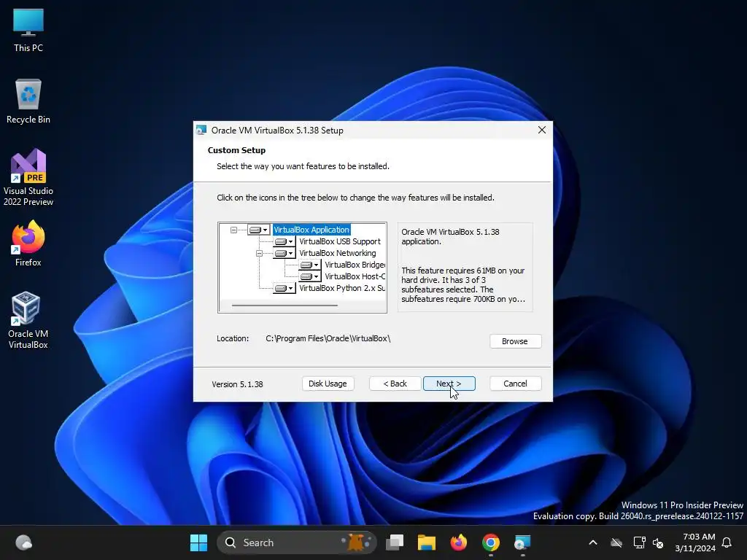Open the clock and date panel
The width and height of the screenshot is (747, 560).
(695, 542)
